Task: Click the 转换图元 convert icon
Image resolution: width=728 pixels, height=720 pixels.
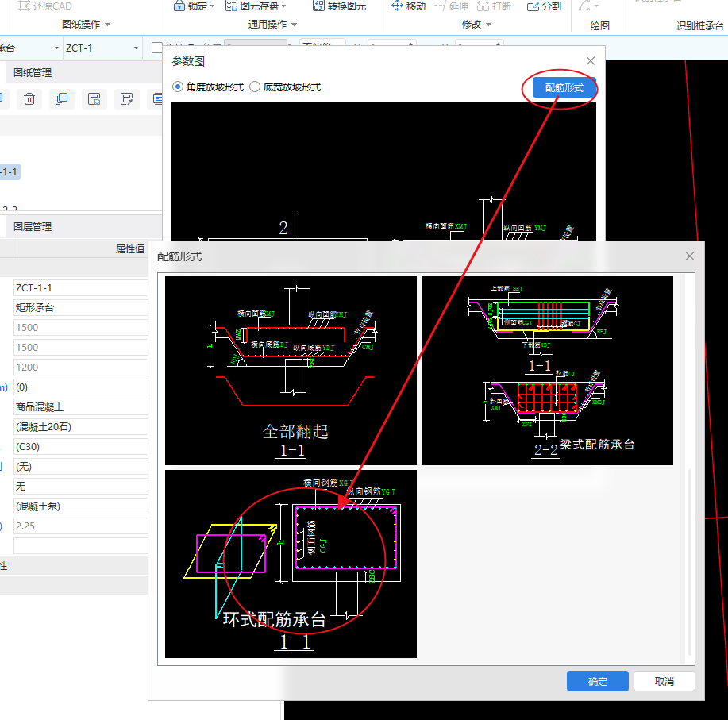Action: click(318, 6)
